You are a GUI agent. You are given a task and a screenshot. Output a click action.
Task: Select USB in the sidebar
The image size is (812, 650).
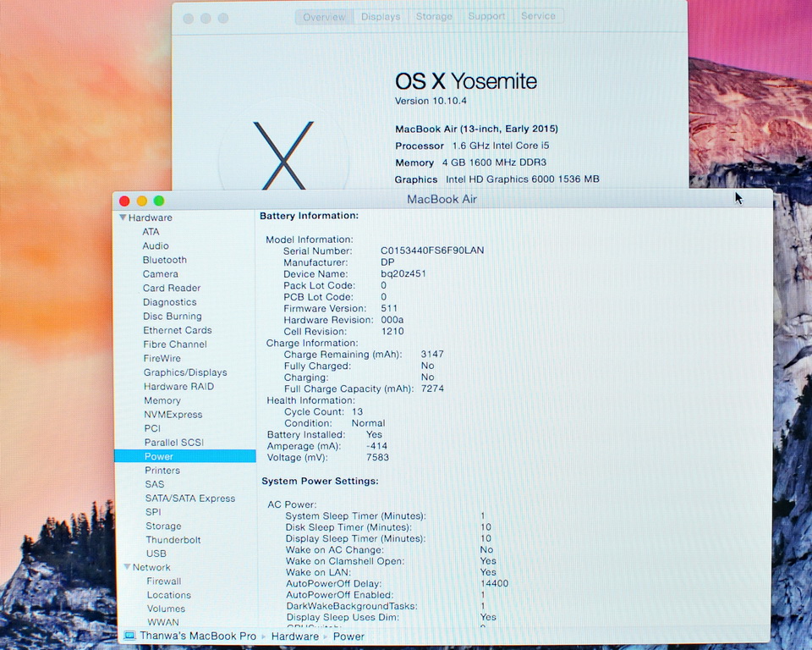click(x=156, y=554)
